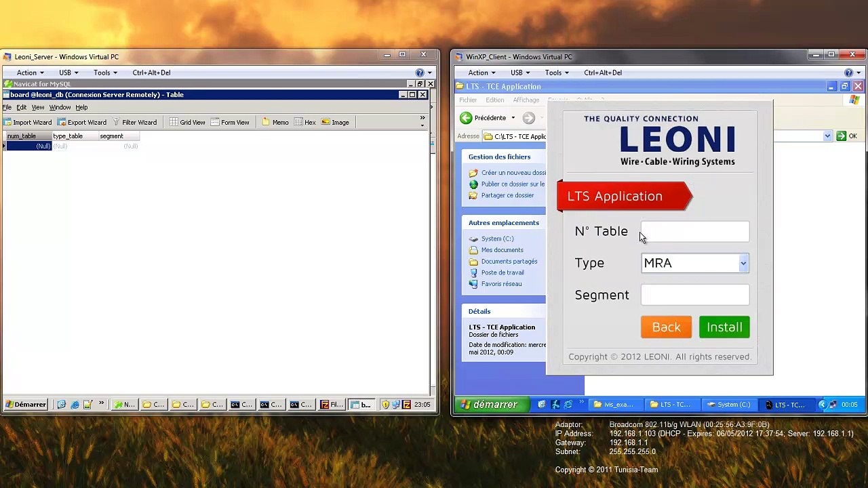The width and height of the screenshot is (868, 488).
Task: Open Favoris réseau link
Action: coord(496,284)
